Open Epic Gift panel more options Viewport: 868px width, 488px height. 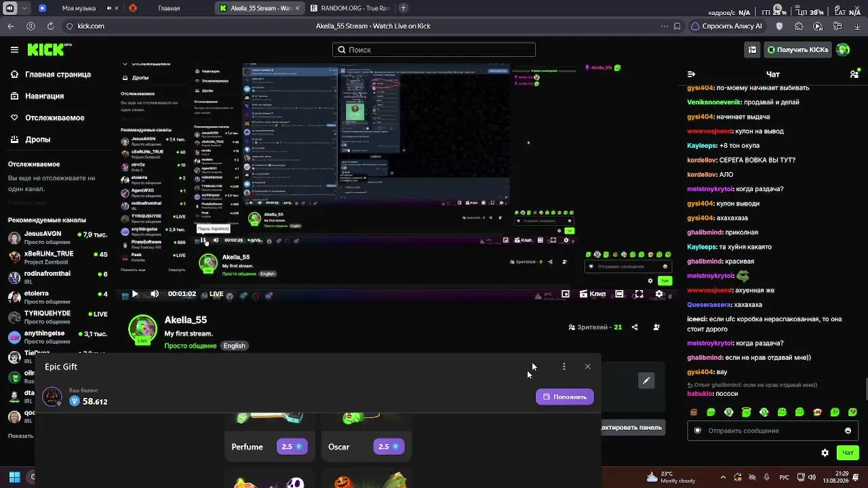tap(564, 367)
